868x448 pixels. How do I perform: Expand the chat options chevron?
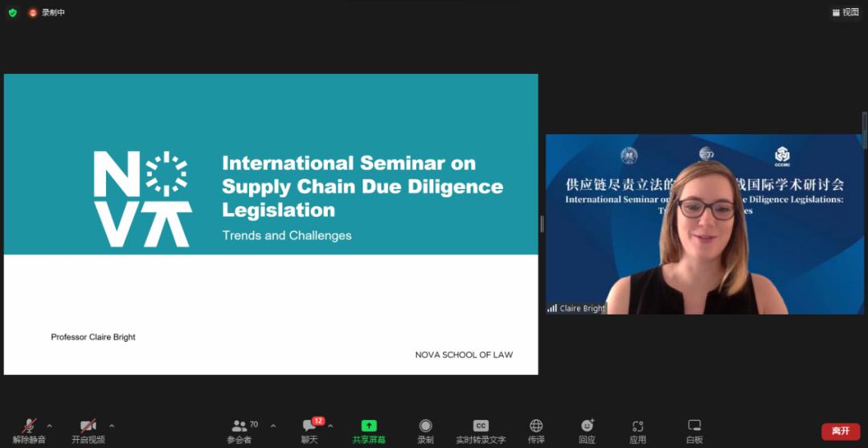[330, 425]
